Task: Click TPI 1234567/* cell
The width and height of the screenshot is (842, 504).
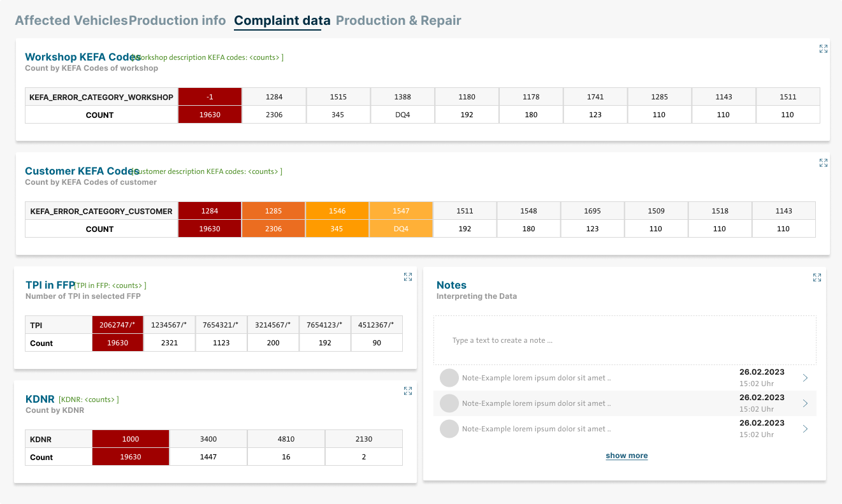Action: (169, 325)
